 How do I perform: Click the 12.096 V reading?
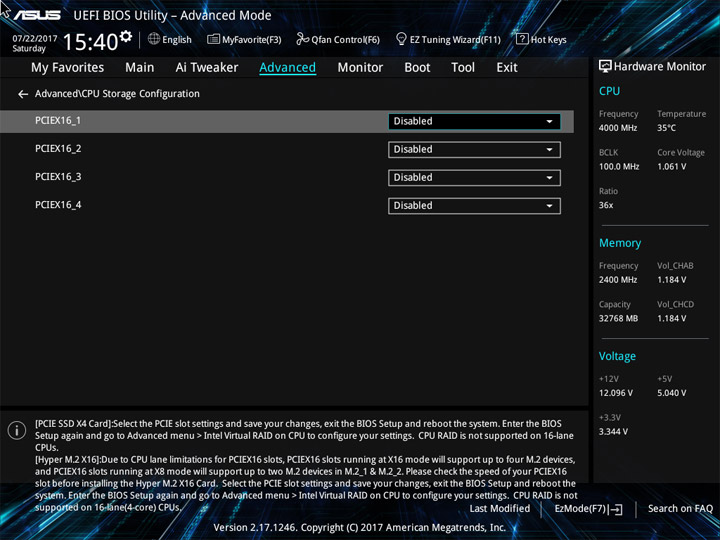[616, 393]
